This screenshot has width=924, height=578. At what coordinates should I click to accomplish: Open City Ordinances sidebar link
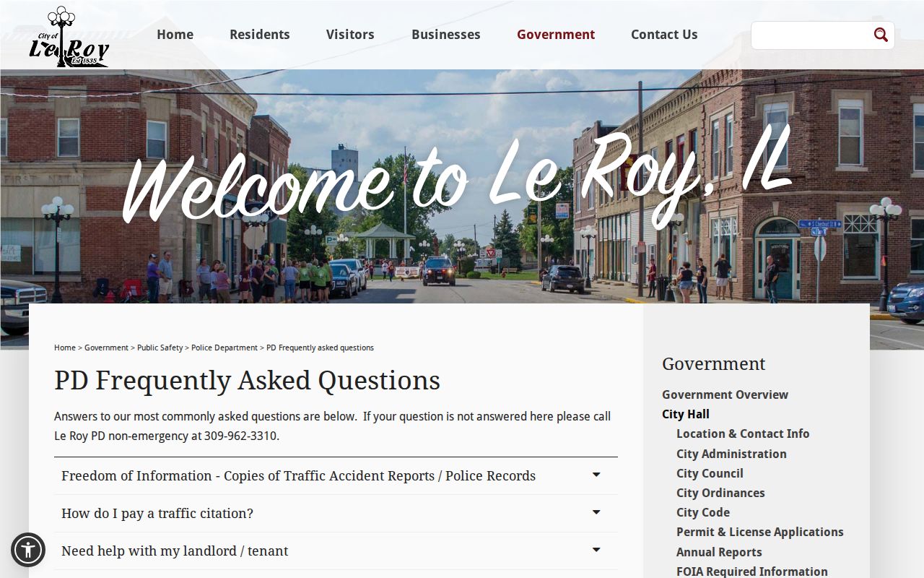720,493
